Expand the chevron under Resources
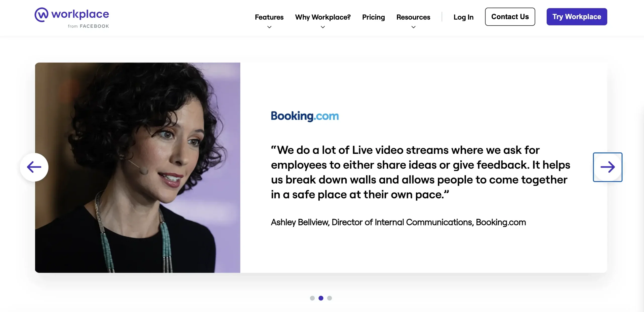Screen dimensions: 644x312 (413, 27)
